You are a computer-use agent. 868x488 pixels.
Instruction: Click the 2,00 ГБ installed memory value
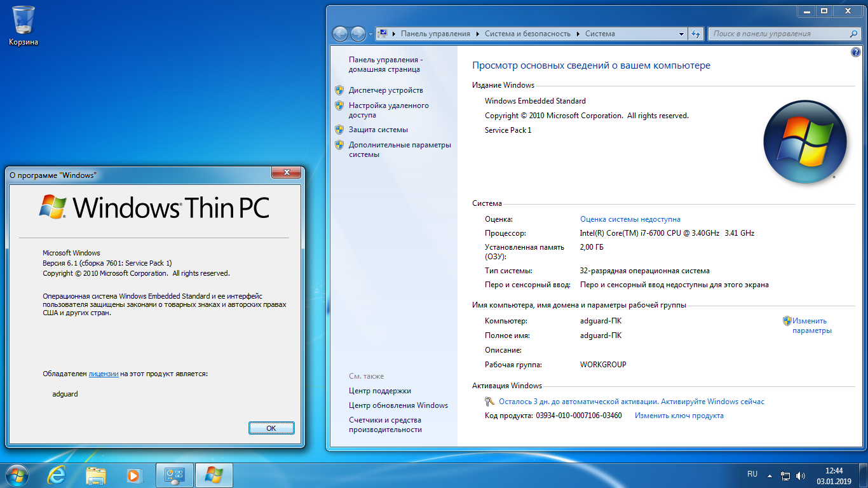pyautogui.click(x=592, y=247)
